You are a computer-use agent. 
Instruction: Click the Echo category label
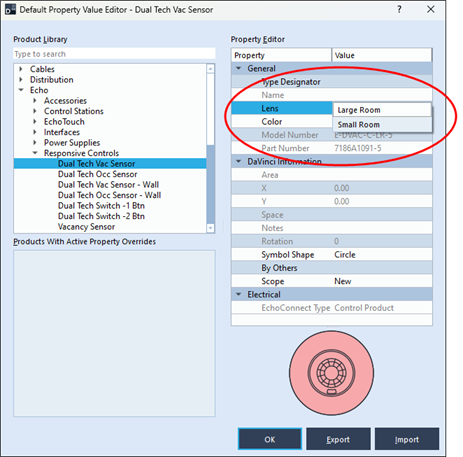click(39, 90)
